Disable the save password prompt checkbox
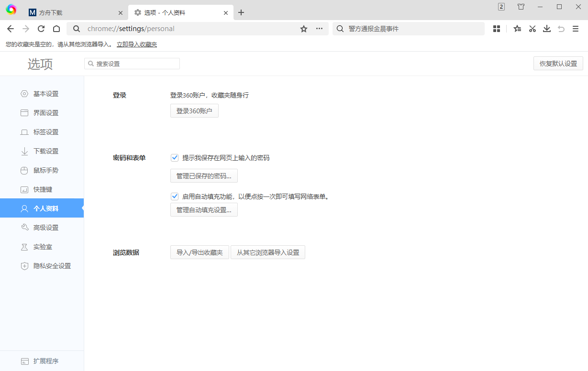Image resolution: width=588 pixels, height=371 pixels. (174, 157)
